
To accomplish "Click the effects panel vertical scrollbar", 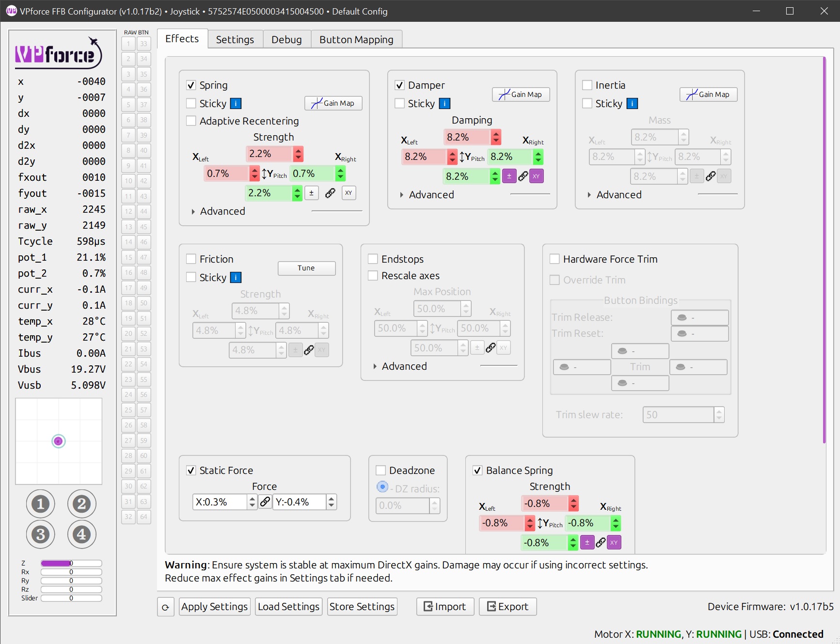I will click(x=824, y=250).
